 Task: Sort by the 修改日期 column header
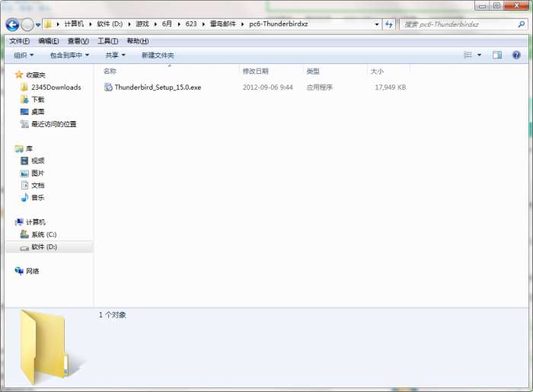point(255,71)
